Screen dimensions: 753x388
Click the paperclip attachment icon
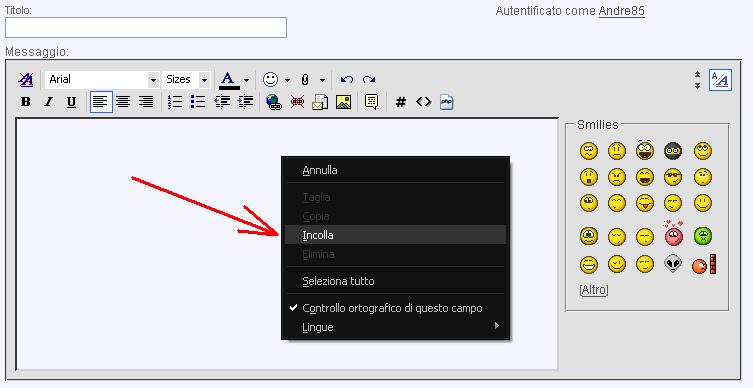coord(305,80)
